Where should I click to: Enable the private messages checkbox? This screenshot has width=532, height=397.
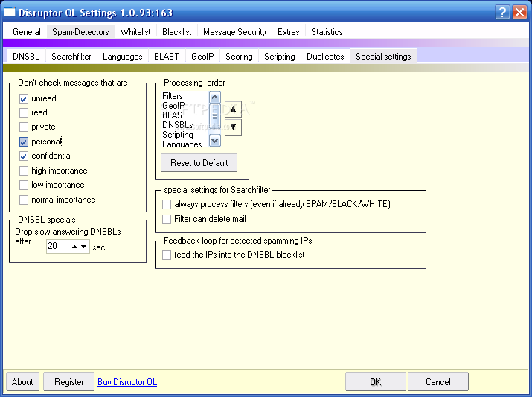tap(24, 127)
